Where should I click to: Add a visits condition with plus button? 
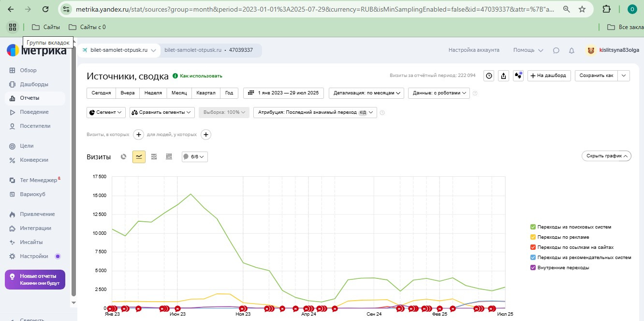coord(138,135)
